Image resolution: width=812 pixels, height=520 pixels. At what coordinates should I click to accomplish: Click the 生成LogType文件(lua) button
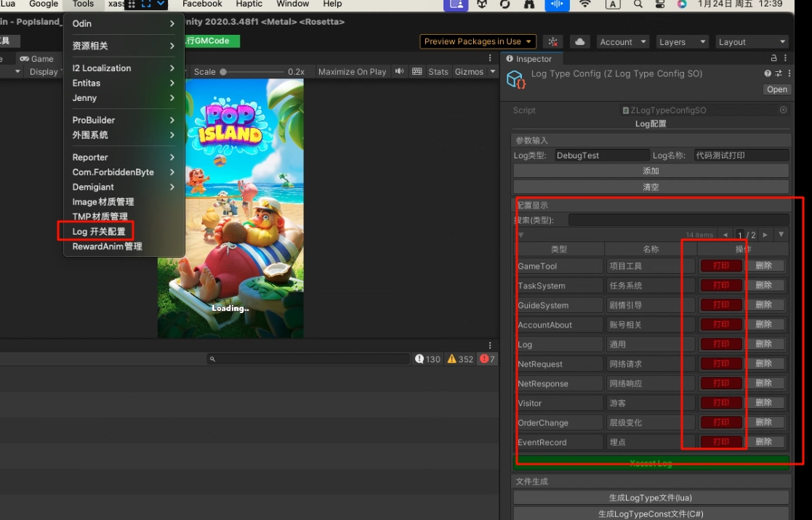(x=651, y=497)
